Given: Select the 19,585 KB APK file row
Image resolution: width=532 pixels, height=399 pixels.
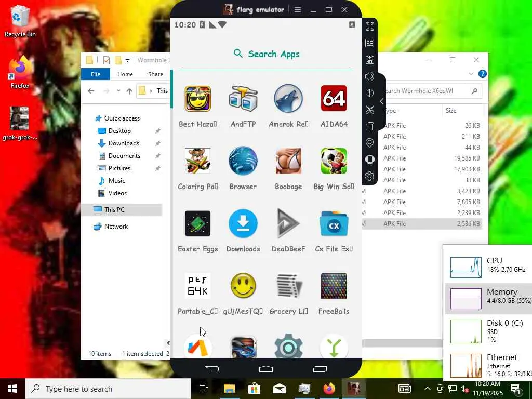Looking at the screenshot, I should (422, 158).
